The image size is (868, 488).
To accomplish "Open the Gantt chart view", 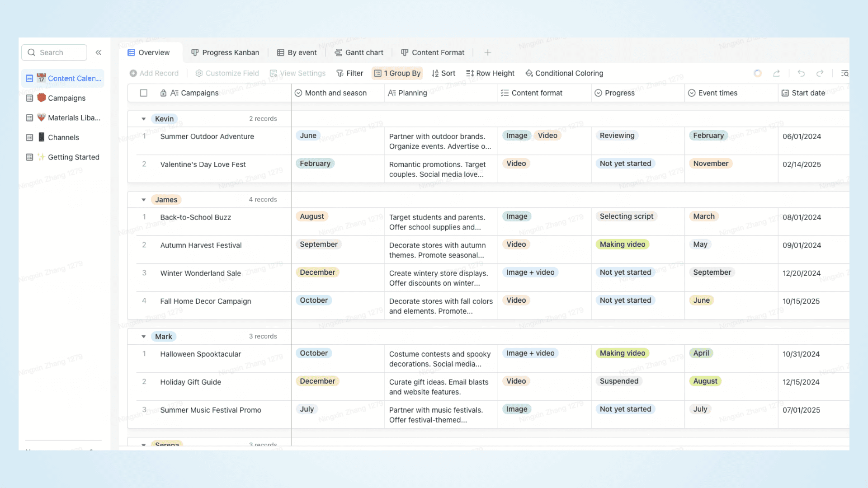I will tap(359, 52).
